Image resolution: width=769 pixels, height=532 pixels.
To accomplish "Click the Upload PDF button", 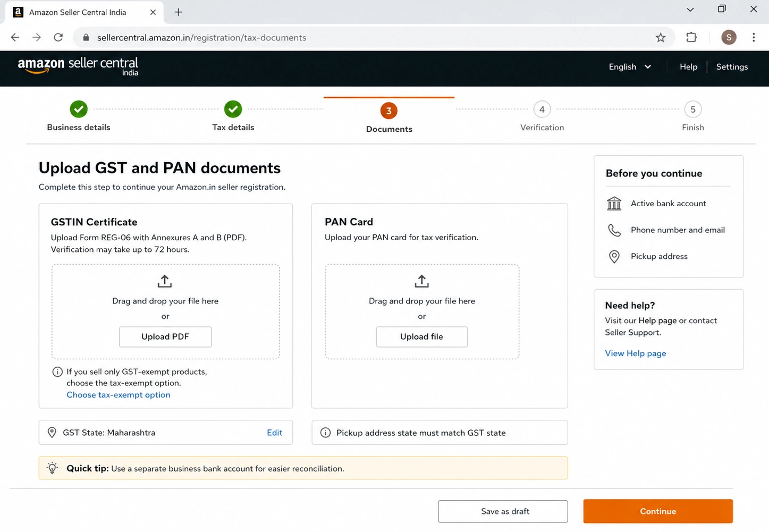I will click(165, 336).
